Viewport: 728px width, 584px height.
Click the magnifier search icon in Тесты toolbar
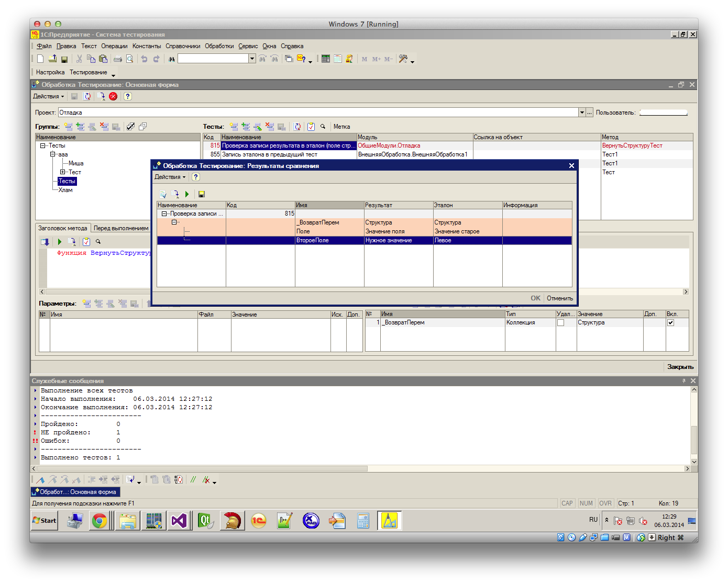(x=323, y=127)
